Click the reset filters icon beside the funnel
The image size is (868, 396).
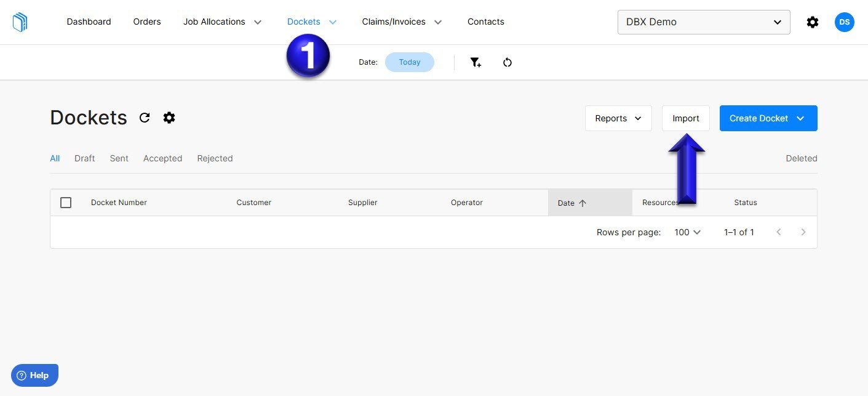(507, 62)
